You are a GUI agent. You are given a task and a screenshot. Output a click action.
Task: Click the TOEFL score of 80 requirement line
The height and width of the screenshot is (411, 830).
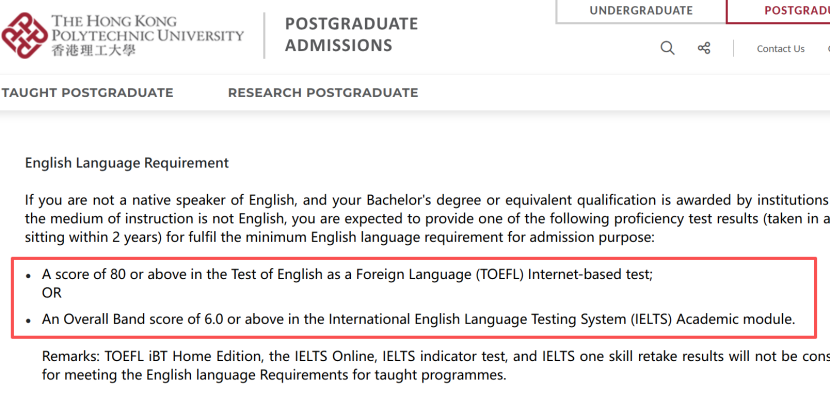tap(347, 274)
